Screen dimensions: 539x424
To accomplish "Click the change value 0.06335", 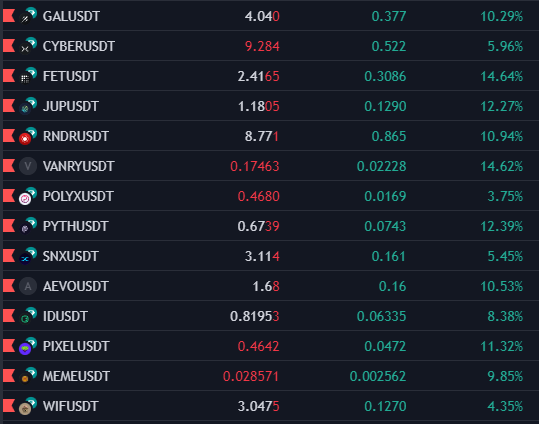I will pyautogui.click(x=382, y=316).
